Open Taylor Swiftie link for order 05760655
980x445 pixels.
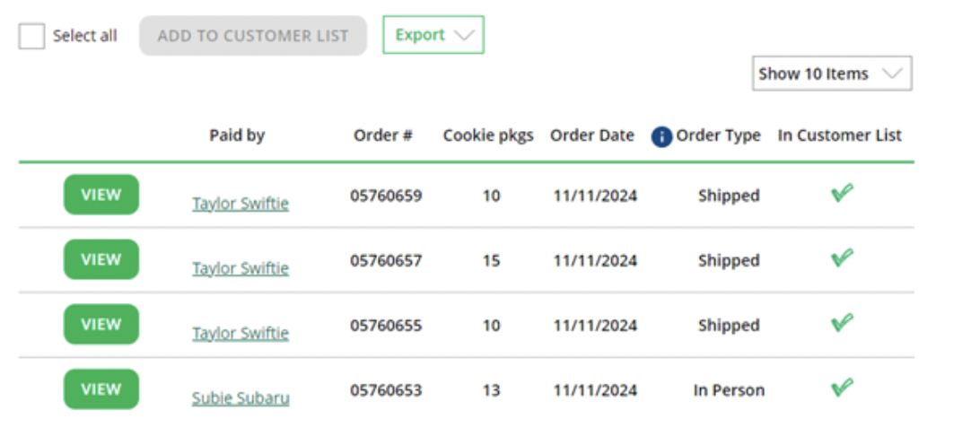pos(241,334)
